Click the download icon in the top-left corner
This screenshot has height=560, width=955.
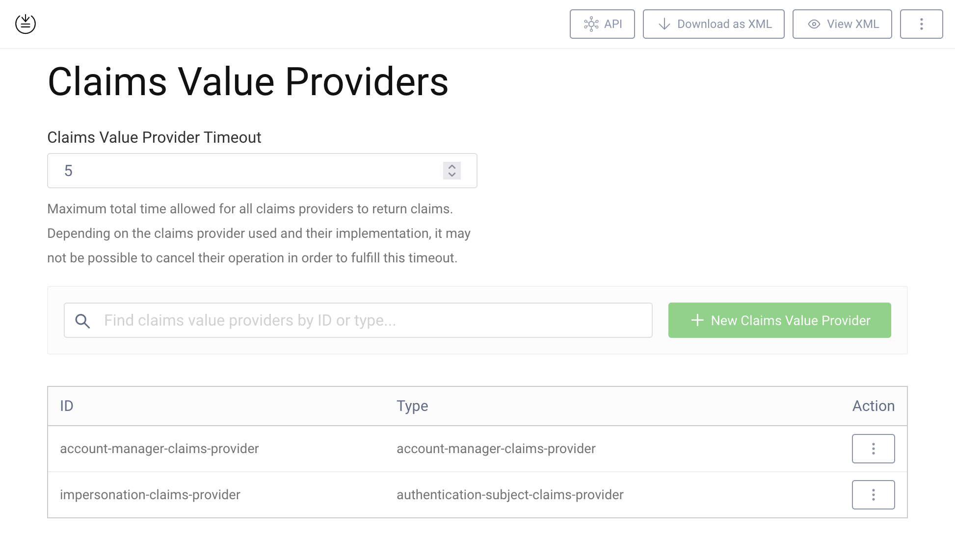(25, 23)
